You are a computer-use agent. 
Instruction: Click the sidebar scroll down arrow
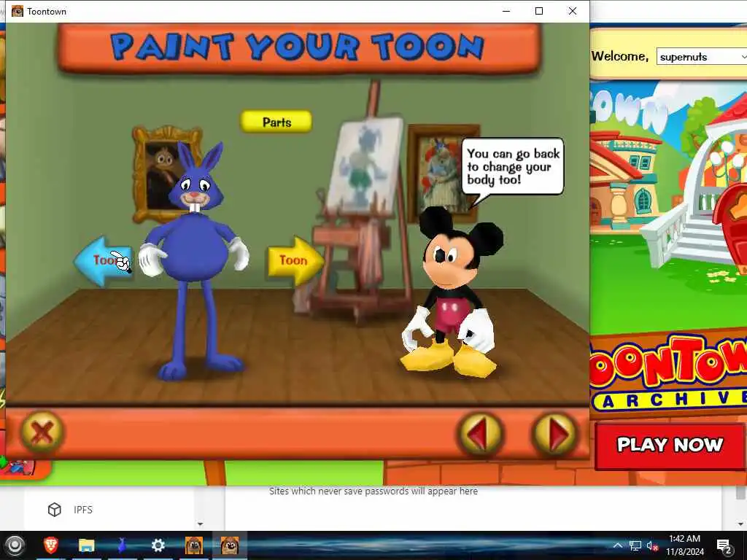[200, 524]
